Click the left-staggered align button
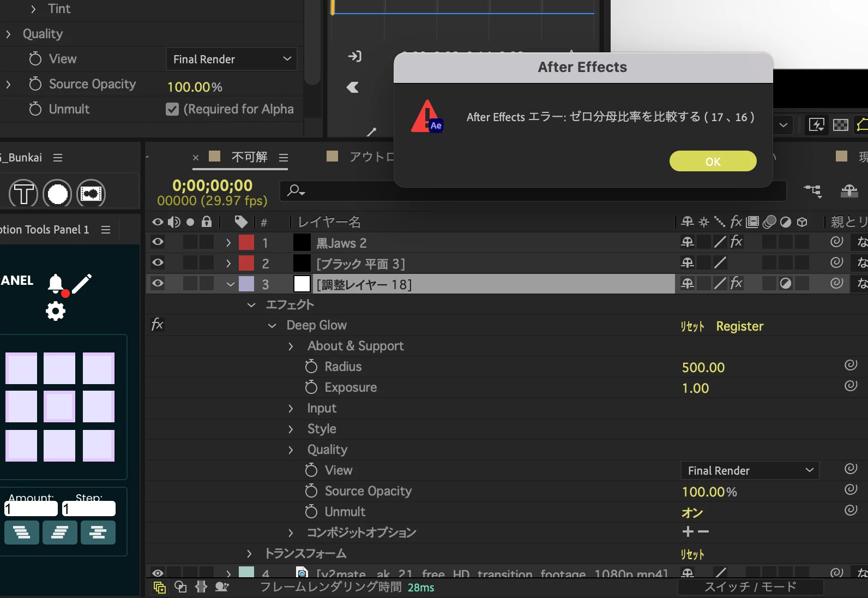The height and width of the screenshot is (598, 868). pos(22,533)
